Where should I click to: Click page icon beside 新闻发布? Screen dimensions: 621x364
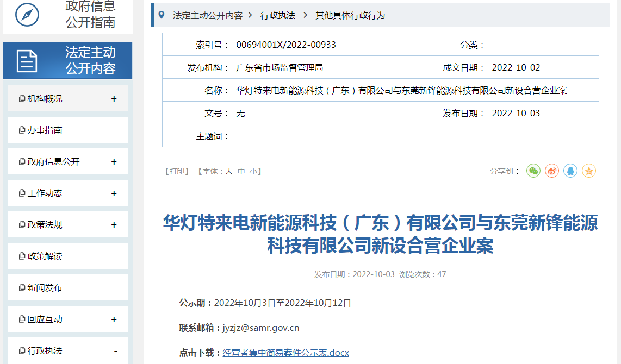pyautogui.click(x=22, y=287)
